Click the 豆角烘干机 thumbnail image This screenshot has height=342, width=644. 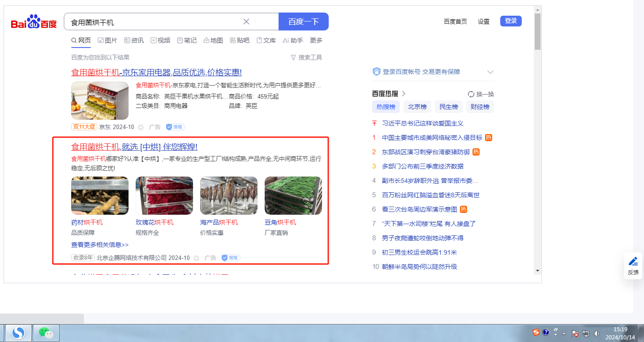pyautogui.click(x=293, y=195)
